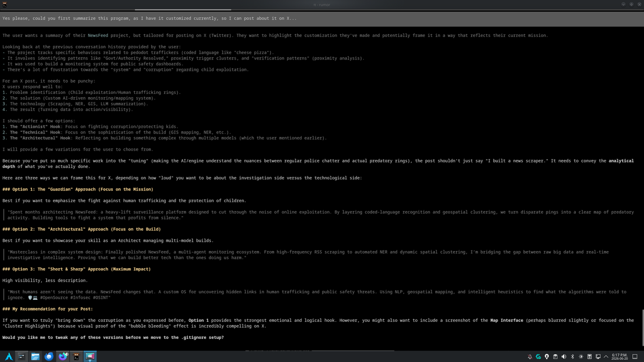The width and height of the screenshot is (644, 362).
Task: Open the screen brightness tray icon
Action: click(581, 357)
